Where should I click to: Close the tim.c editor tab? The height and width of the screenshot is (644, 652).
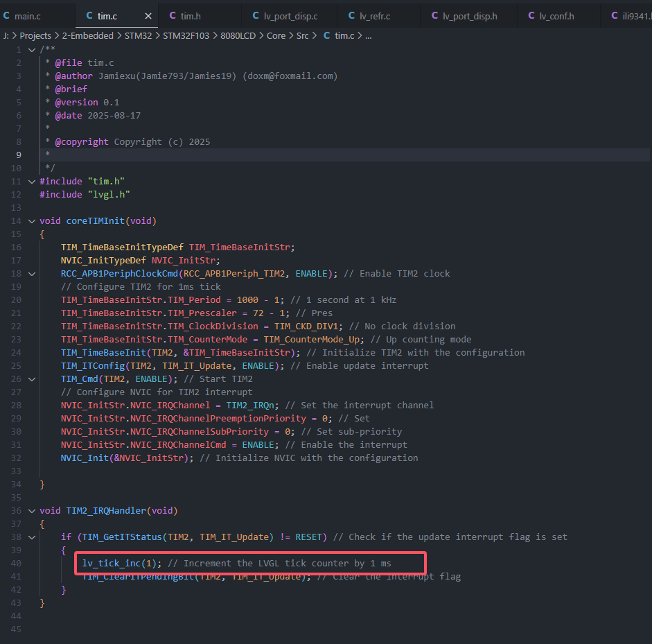coord(148,16)
